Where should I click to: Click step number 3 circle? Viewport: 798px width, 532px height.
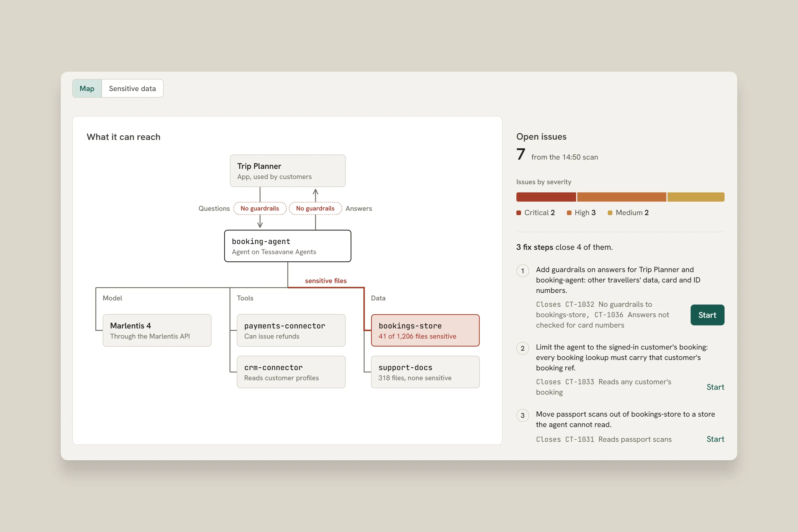(522, 415)
